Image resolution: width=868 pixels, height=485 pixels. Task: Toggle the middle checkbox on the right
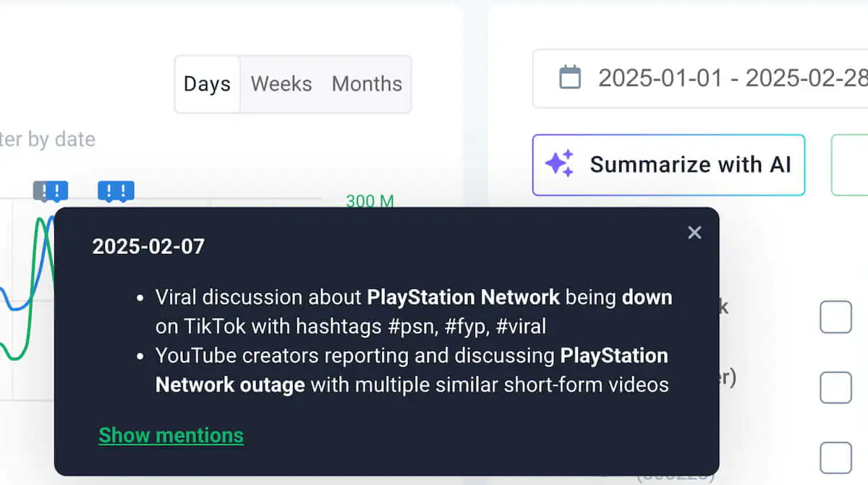click(x=835, y=387)
